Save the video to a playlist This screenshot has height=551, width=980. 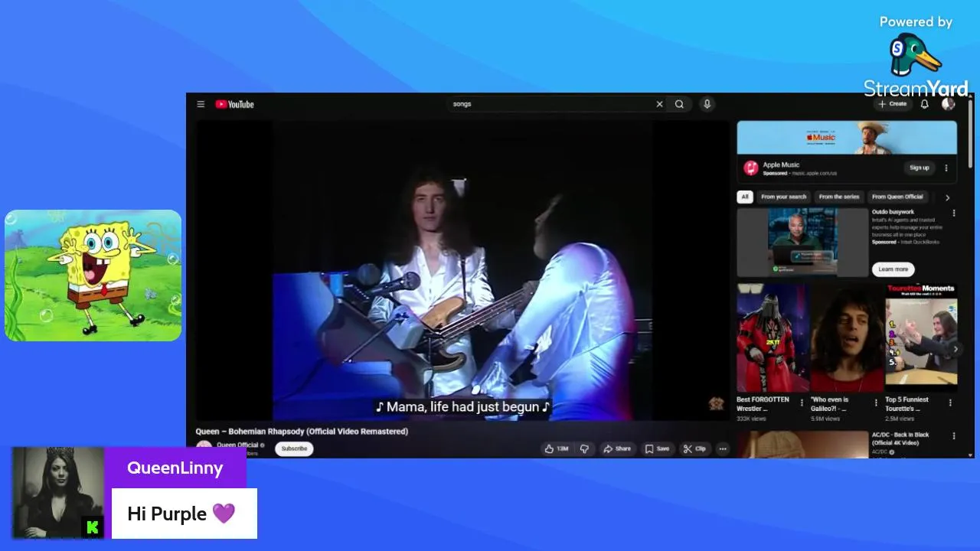[657, 449]
